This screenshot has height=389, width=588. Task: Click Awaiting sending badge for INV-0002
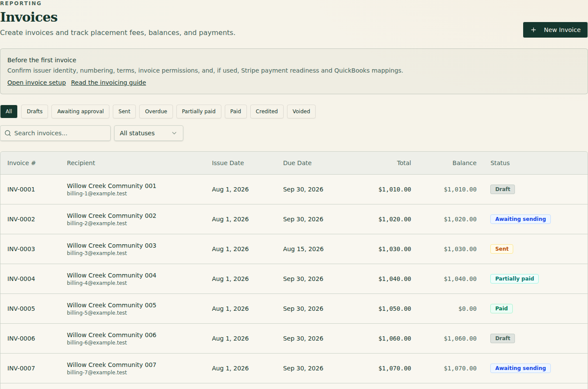pyautogui.click(x=521, y=219)
